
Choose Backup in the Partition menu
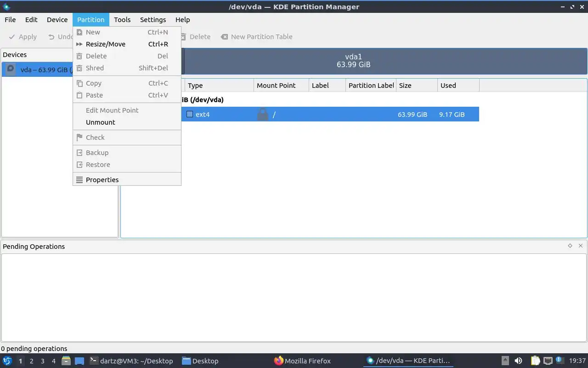pos(127,153)
